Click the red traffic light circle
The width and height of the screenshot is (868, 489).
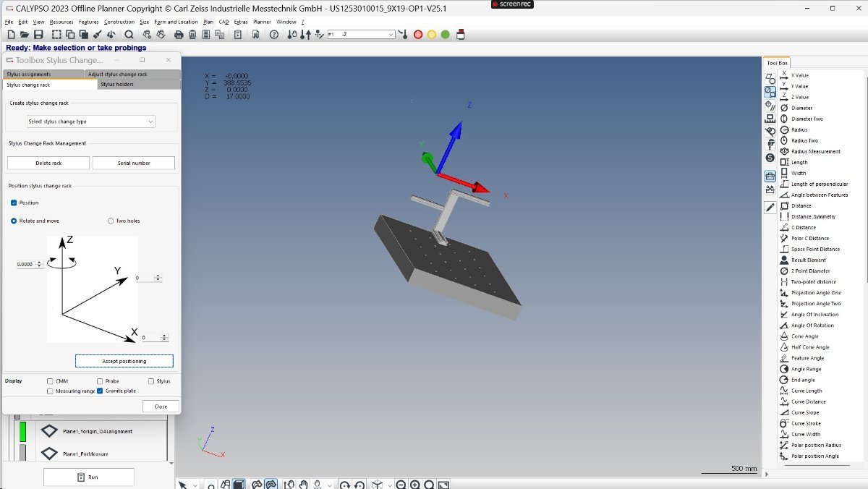[x=417, y=34]
